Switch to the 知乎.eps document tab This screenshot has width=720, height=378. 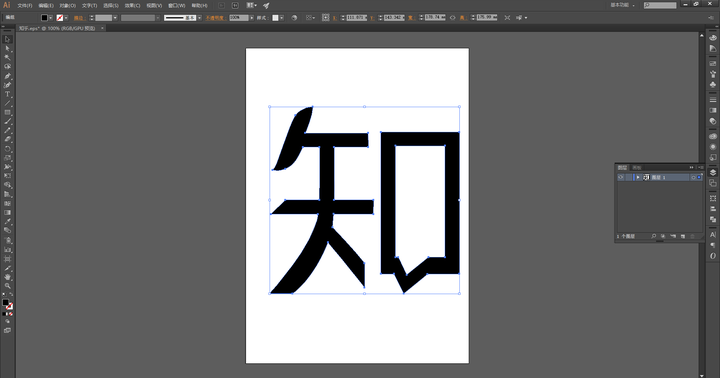57,28
